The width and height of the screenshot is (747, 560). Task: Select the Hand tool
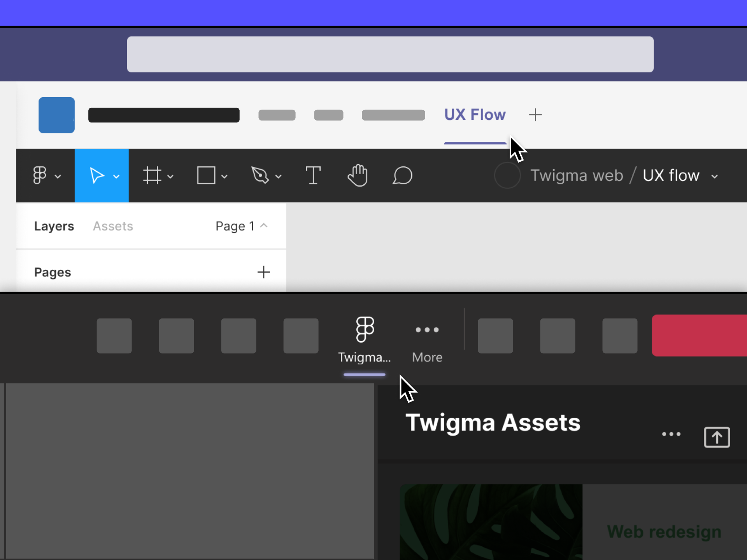[358, 175]
